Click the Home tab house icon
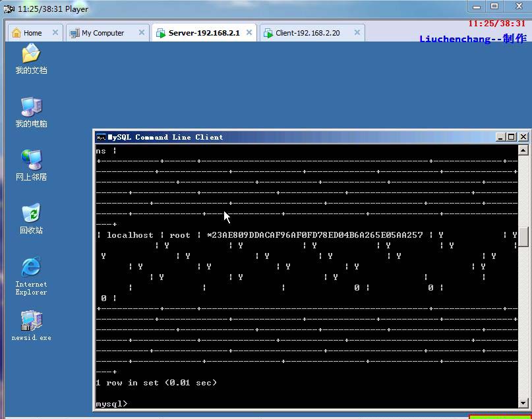 coord(16,33)
